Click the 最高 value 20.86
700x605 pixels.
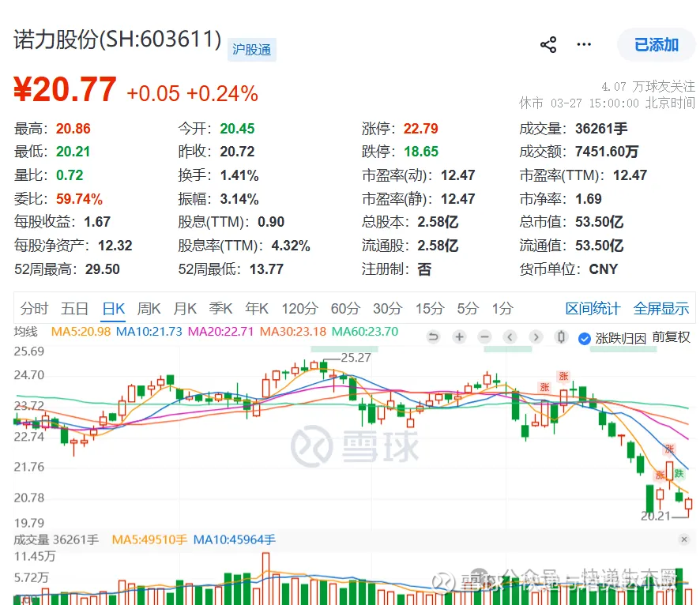73,129
